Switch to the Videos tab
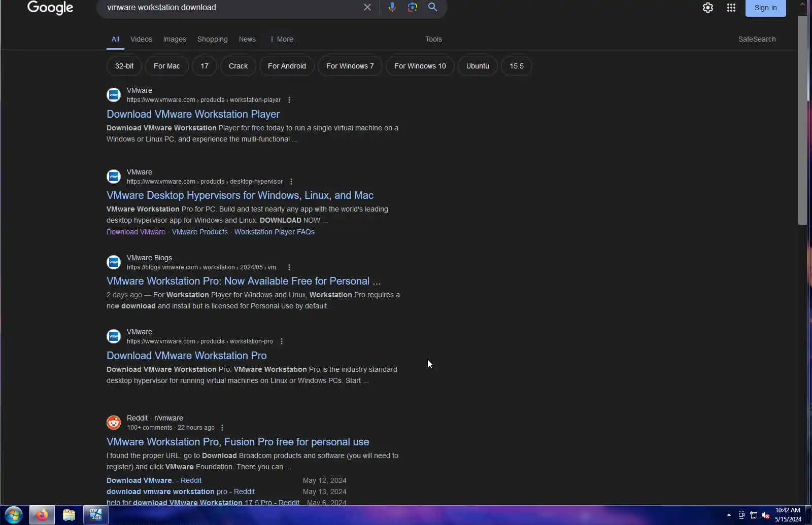This screenshot has width=812, height=525. click(x=141, y=39)
